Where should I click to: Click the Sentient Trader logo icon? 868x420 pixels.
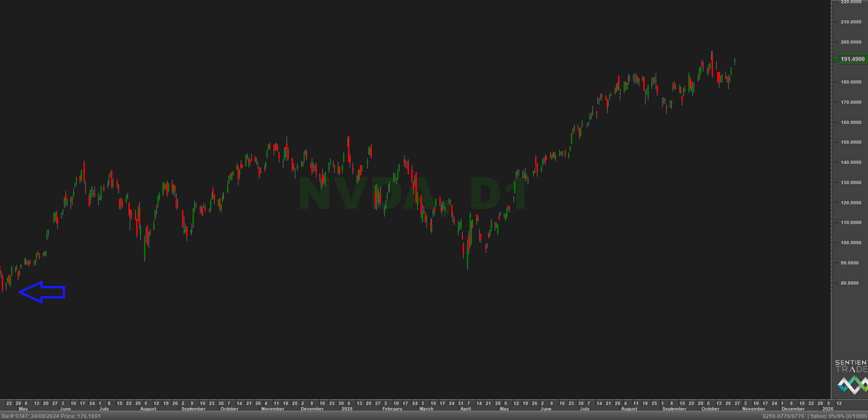[852, 385]
